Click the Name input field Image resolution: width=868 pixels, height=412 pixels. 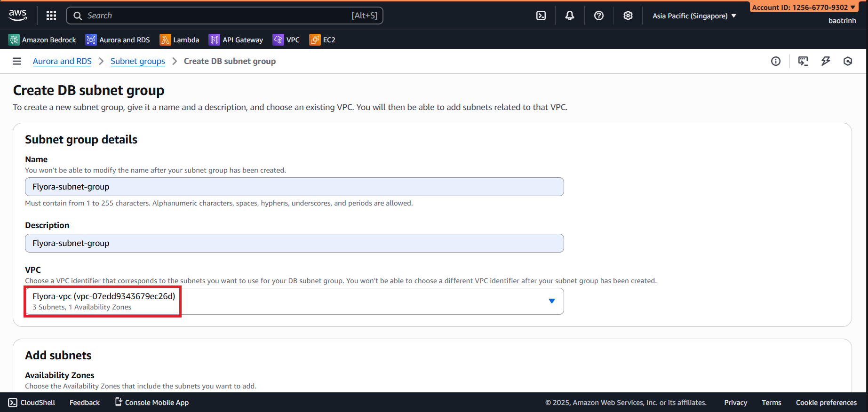coord(294,187)
